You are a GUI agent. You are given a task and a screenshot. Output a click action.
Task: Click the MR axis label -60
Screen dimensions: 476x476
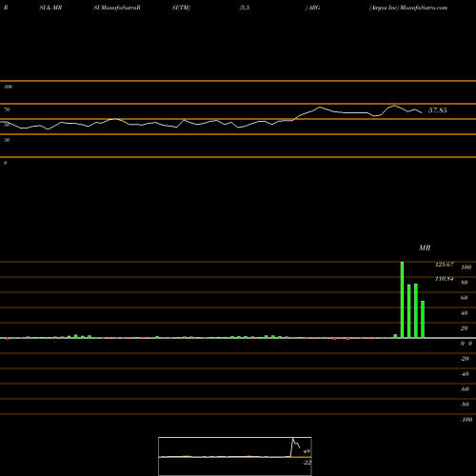tap(465, 389)
